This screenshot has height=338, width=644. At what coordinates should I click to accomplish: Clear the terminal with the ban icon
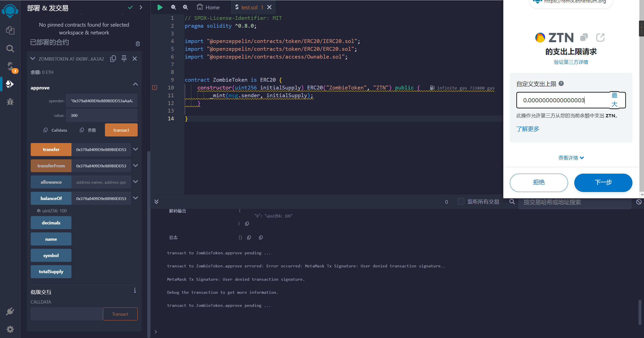[x=639, y=202]
